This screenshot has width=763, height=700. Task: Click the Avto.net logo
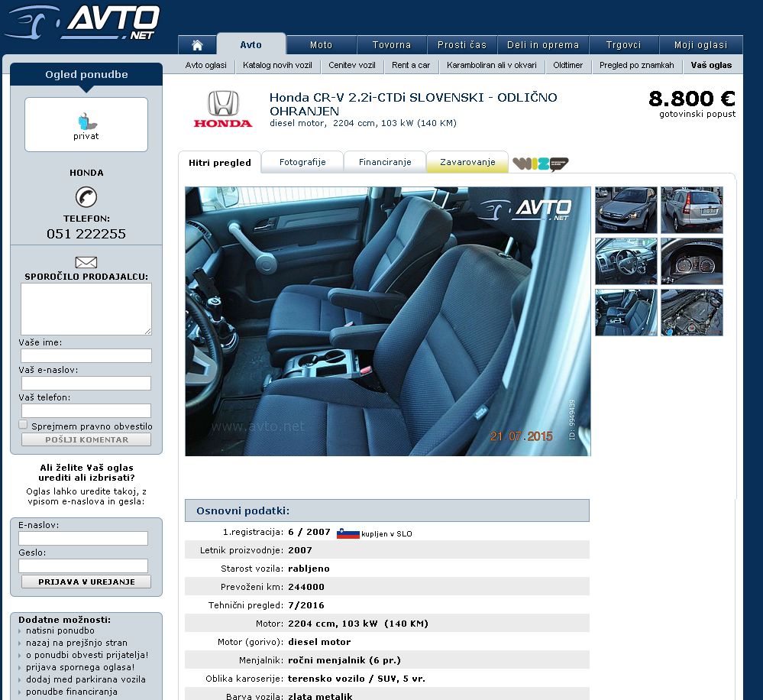(82, 23)
